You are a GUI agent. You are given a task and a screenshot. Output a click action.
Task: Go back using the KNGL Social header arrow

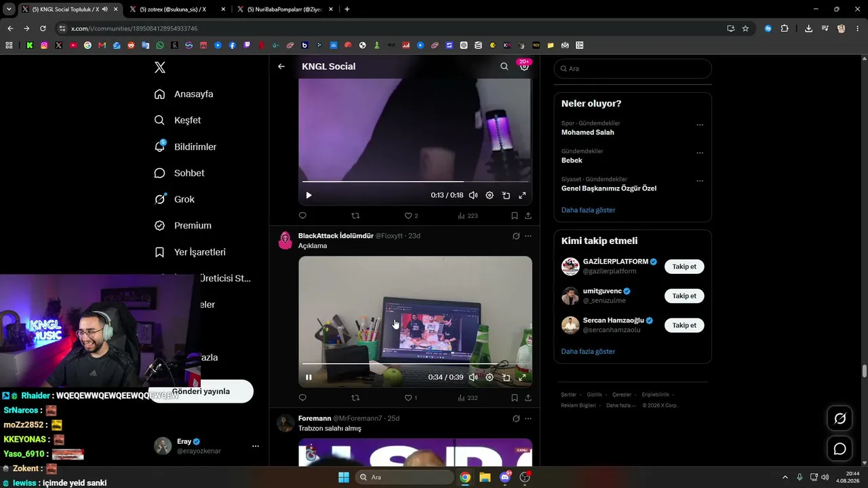coord(281,66)
